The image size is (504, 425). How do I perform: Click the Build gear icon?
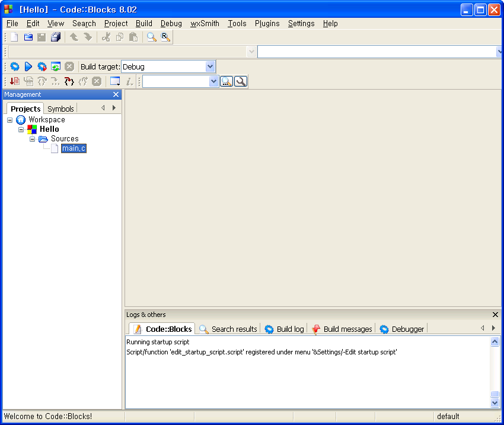[15, 66]
